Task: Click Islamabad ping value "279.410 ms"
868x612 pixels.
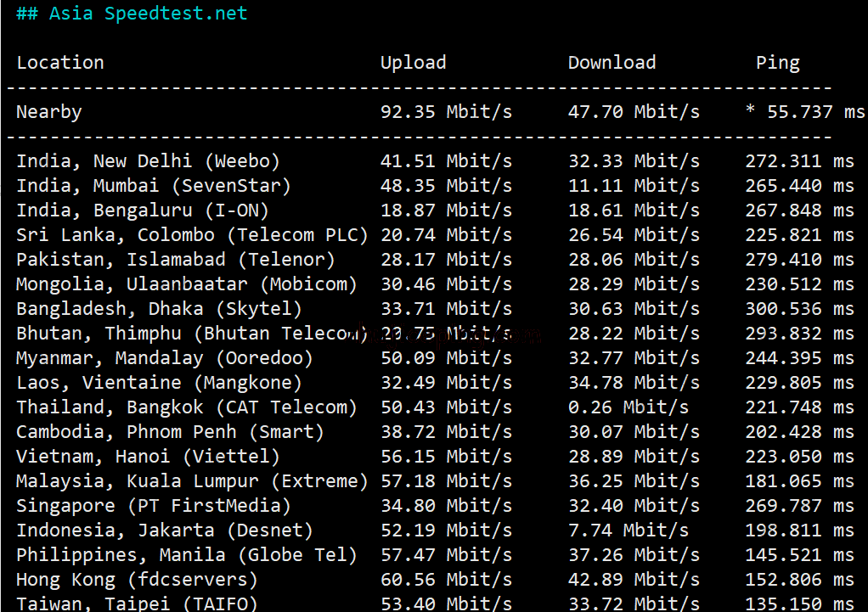Action: (x=799, y=260)
